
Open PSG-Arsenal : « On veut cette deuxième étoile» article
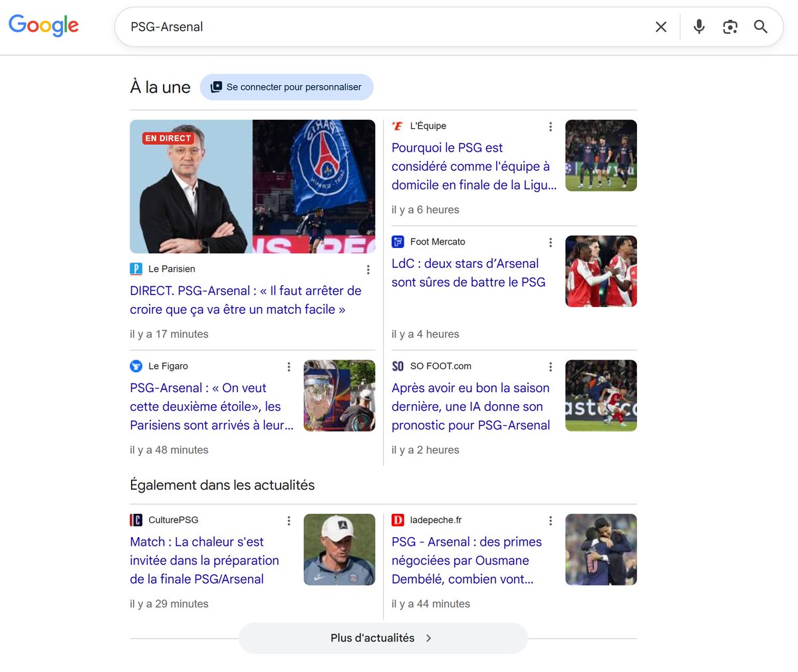(211, 406)
